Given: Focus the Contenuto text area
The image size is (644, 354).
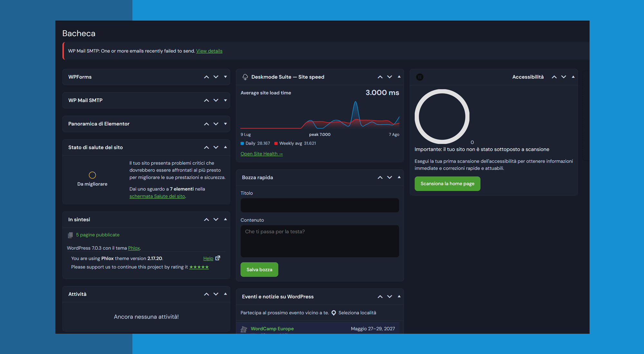Looking at the screenshot, I should [x=320, y=241].
